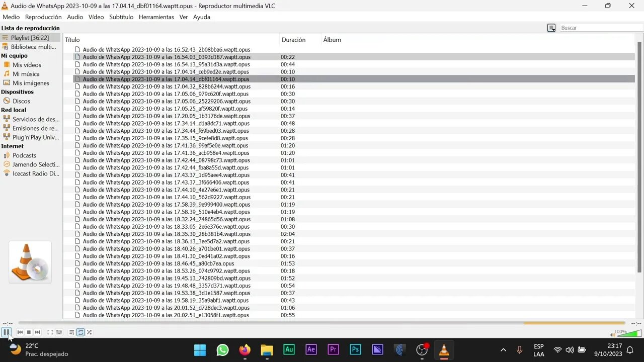Toggle random shuffle playback button
This screenshot has height=362, width=644.
tap(89, 332)
